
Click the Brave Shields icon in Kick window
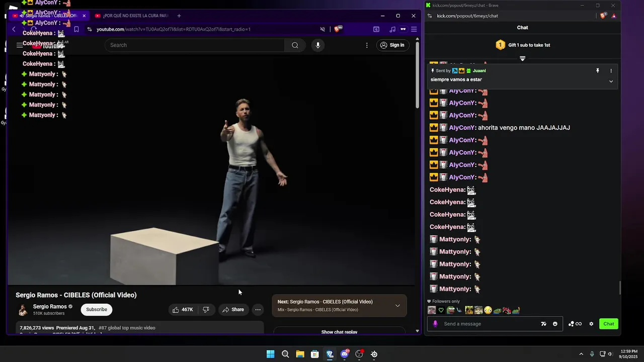[x=603, y=16]
